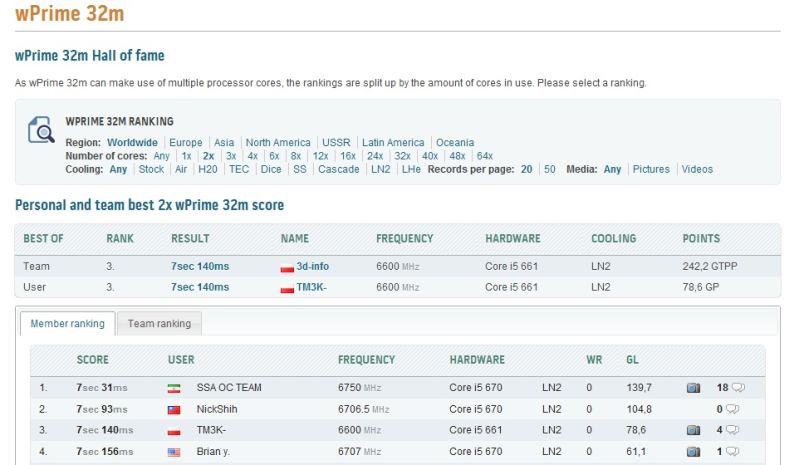Click SSA OC TEAM user name
Image resolution: width=800 pixels, height=465 pixels.
[x=229, y=387]
